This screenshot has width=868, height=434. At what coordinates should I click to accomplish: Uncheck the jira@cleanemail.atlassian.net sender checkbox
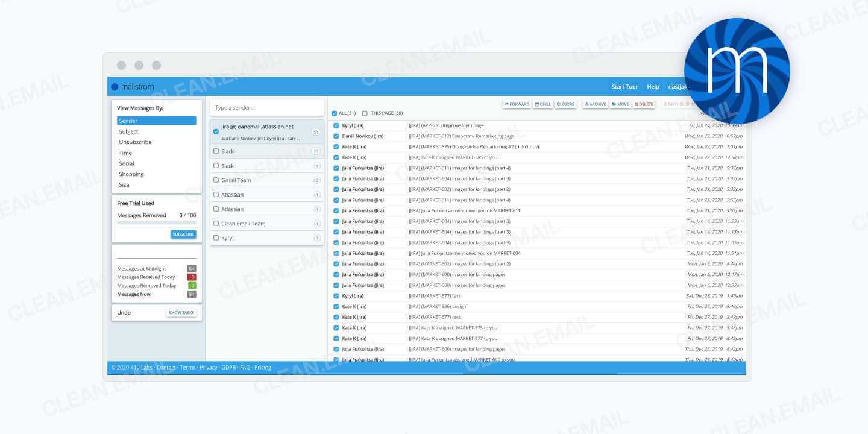click(216, 131)
